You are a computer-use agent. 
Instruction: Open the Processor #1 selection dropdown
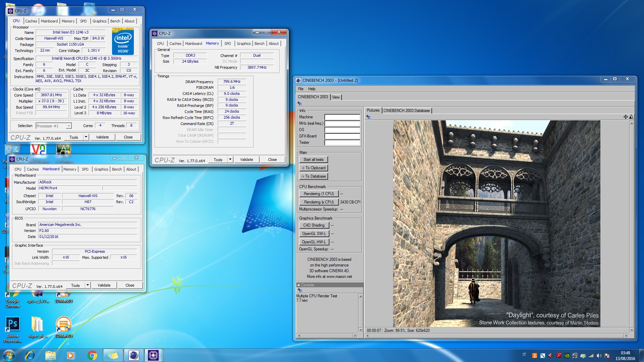point(54,126)
